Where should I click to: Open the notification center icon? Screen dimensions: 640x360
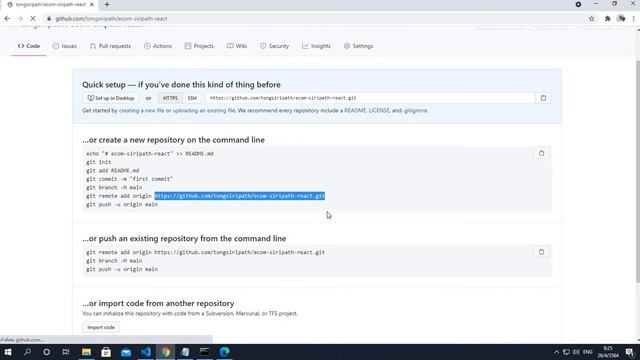point(630,352)
